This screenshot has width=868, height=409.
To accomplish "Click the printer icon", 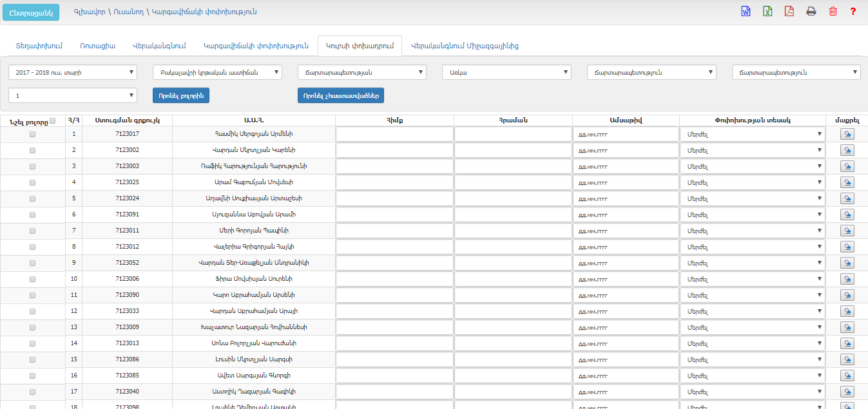I will coord(811,11).
